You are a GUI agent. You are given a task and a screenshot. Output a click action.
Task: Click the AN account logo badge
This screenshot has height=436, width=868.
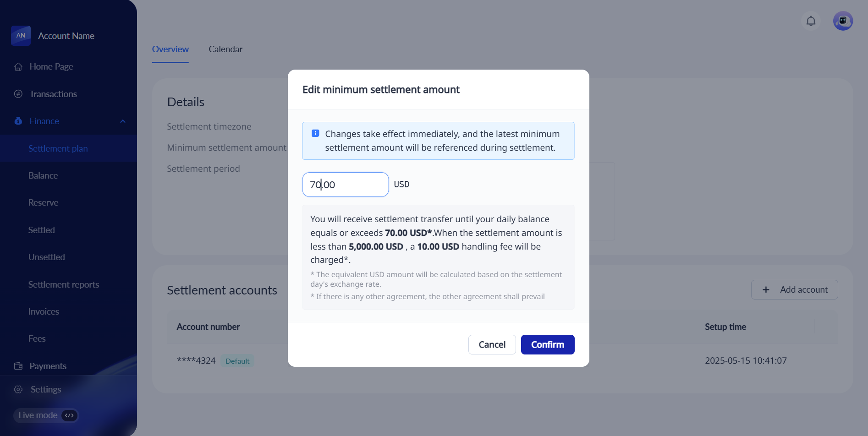21,36
